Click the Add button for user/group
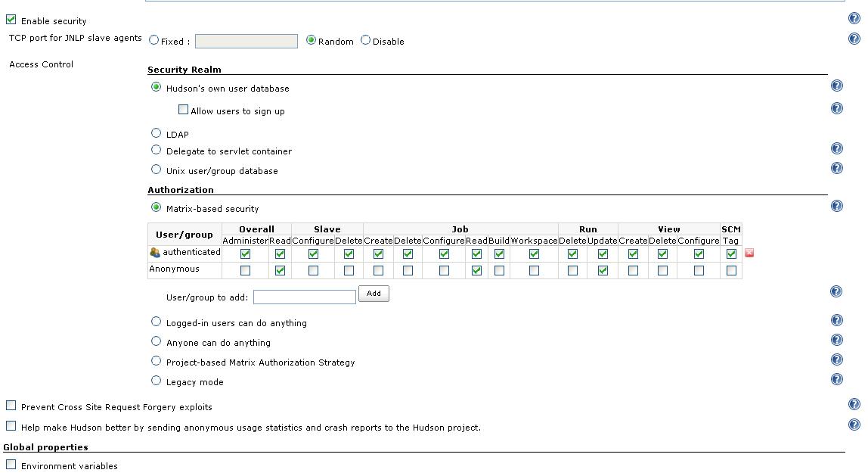 (374, 294)
